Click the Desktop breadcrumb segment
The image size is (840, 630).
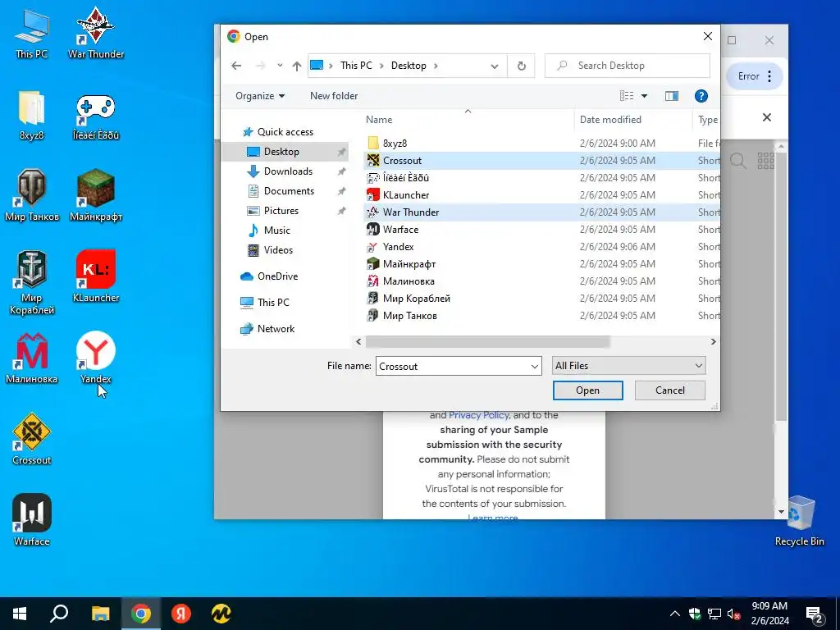pos(409,66)
